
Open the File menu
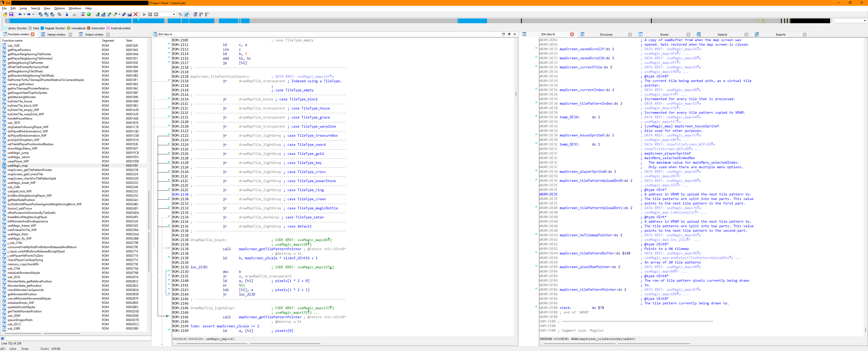click(x=4, y=8)
